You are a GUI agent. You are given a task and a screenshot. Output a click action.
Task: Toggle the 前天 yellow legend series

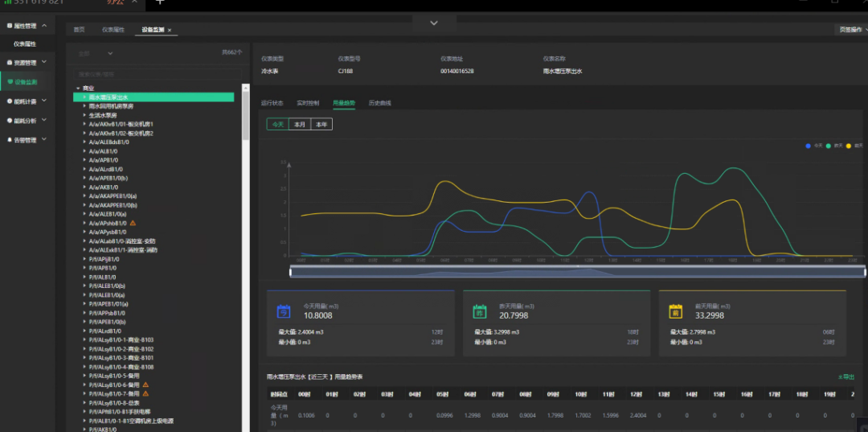coord(854,146)
